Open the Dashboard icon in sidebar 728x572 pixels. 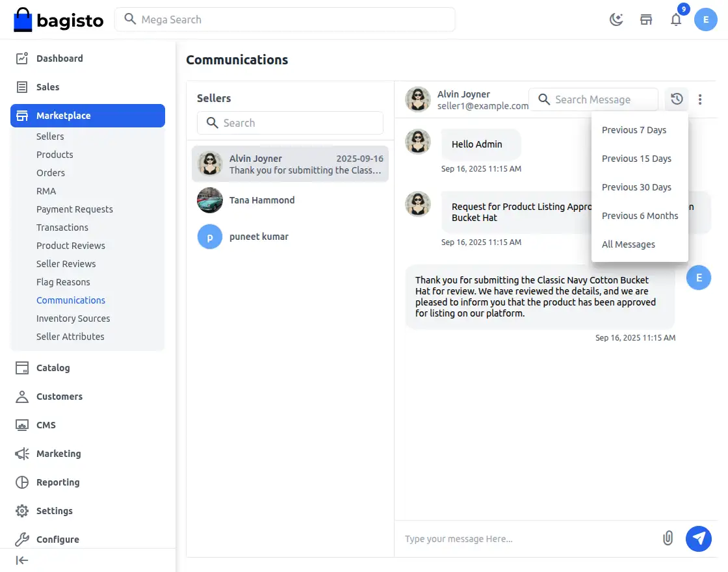[x=22, y=58]
